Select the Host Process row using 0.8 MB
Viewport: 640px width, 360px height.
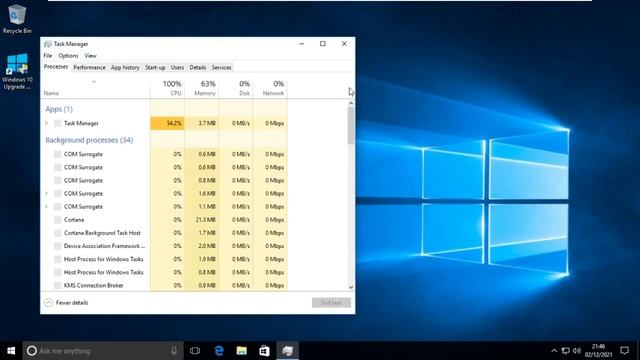click(x=165, y=272)
